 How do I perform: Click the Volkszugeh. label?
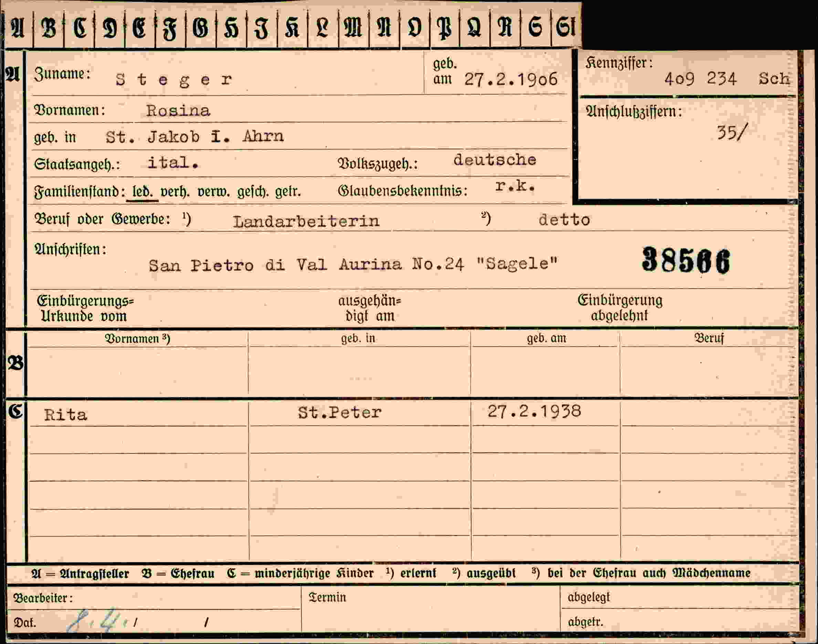pyautogui.click(x=378, y=164)
